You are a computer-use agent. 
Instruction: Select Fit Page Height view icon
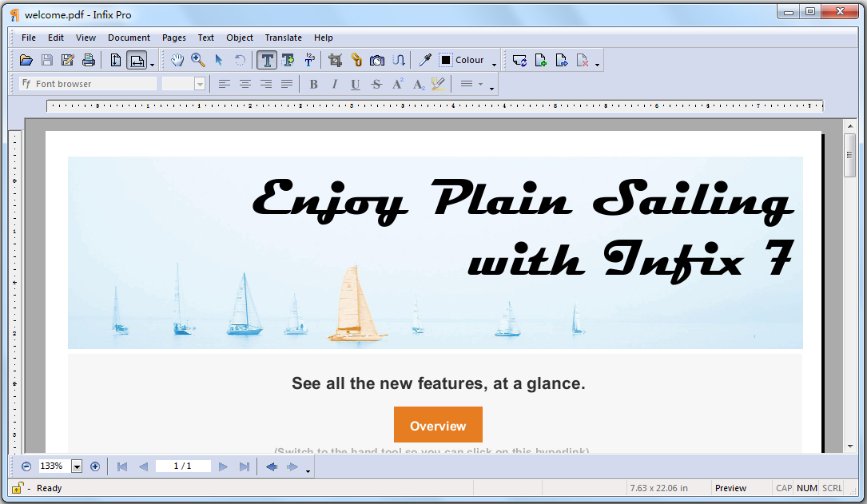(x=116, y=60)
